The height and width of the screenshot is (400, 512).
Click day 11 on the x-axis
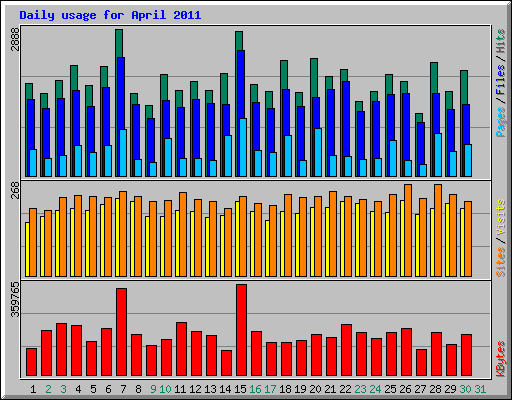point(180,389)
